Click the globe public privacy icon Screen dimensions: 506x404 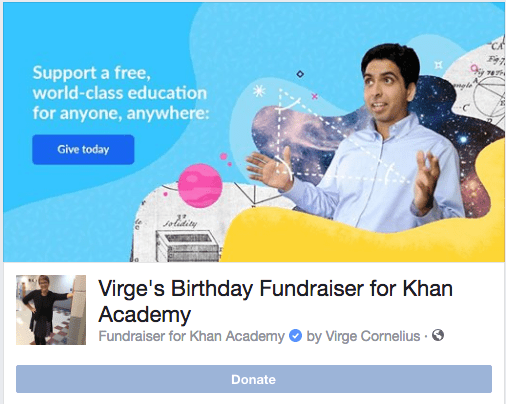[438, 335]
